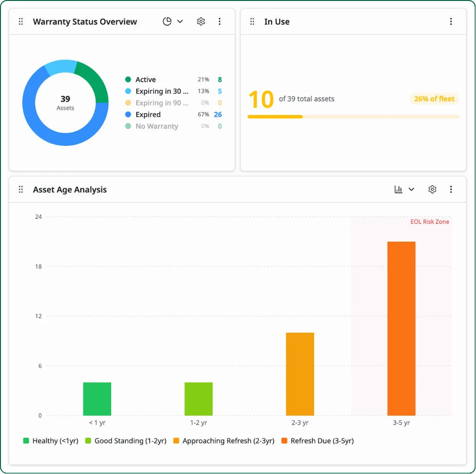Image resolution: width=476 pixels, height=474 pixels.
Task: Toggle the Expiring in 90 legend entry
Action: coord(173,103)
